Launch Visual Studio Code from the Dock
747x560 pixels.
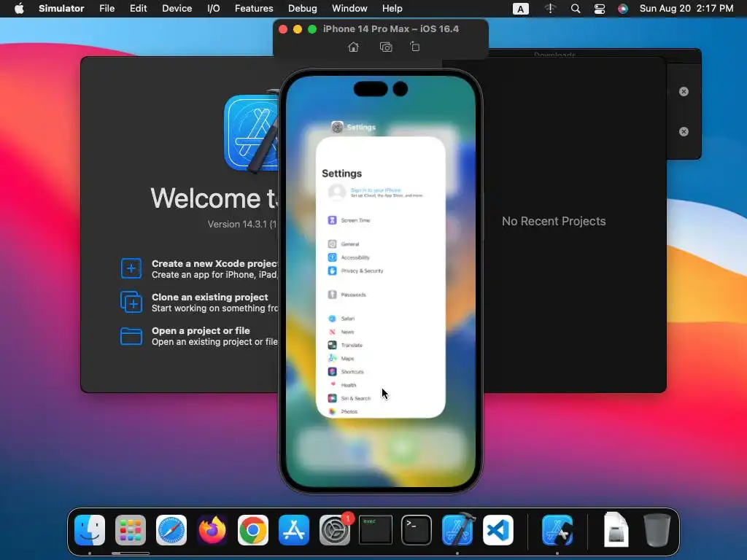[x=498, y=530]
